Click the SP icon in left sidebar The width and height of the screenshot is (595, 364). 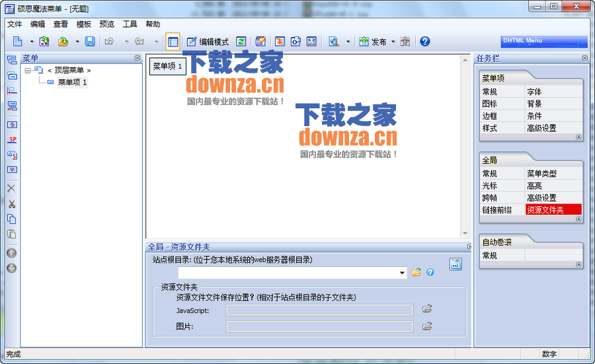tap(12, 139)
